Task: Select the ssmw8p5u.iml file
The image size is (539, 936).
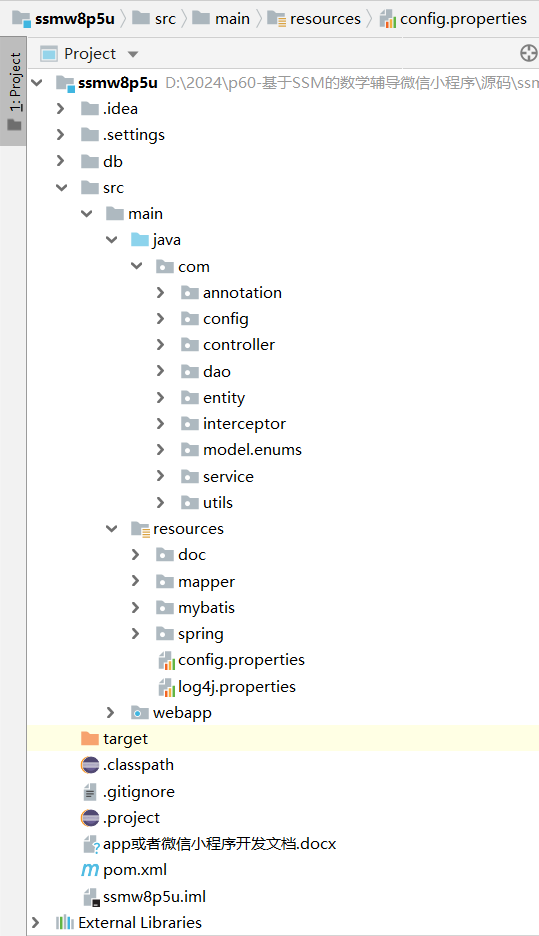Action: click(x=144, y=896)
